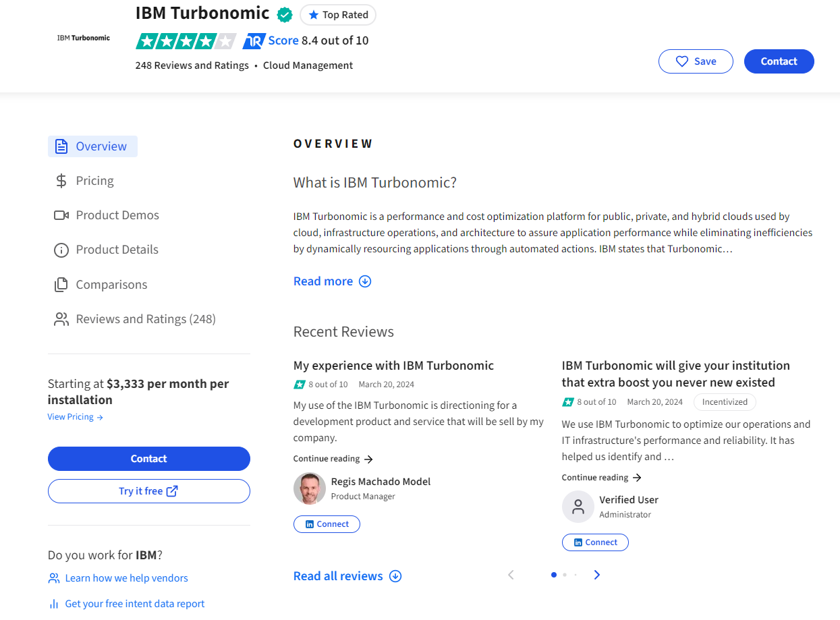Click the info circle Product Details icon
Viewport: 840px width, 620px height.
click(61, 250)
